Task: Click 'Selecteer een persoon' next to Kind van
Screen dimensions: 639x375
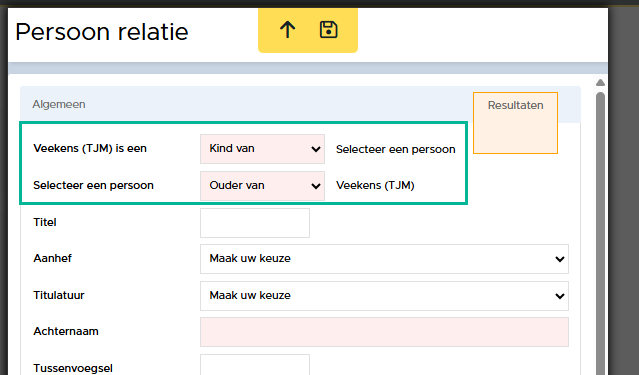Action: (x=395, y=149)
